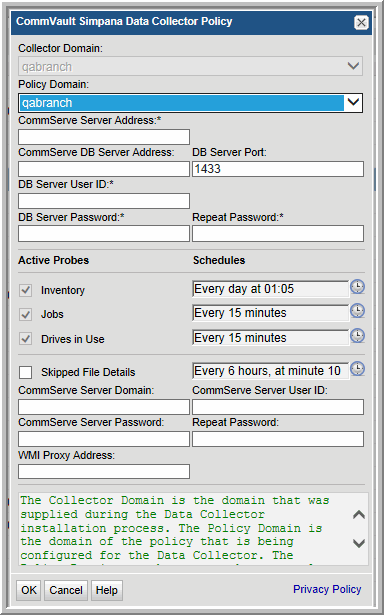The height and width of the screenshot is (615, 384).
Task: Toggle the Drives in Use checkbox
Action: [x=25, y=339]
